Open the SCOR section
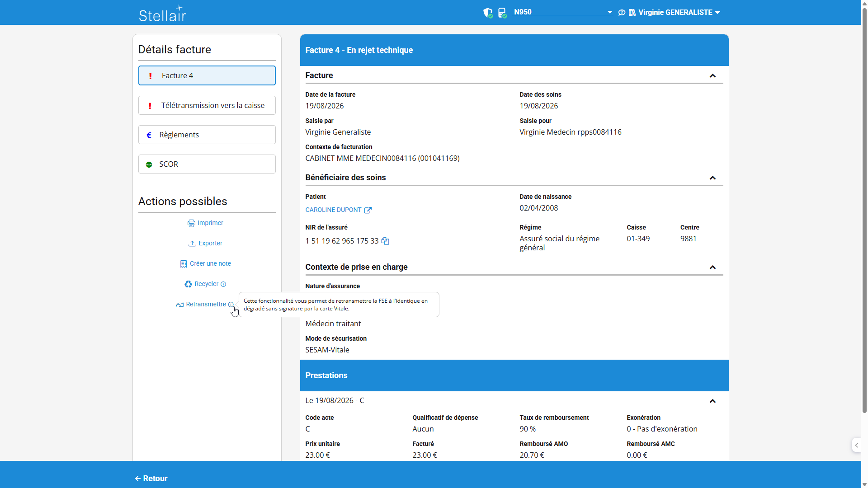868x488 pixels. (x=207, y=164)
